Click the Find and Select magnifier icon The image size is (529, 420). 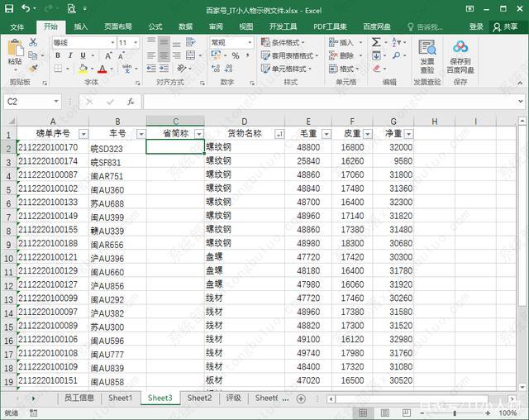coord(397,55)
